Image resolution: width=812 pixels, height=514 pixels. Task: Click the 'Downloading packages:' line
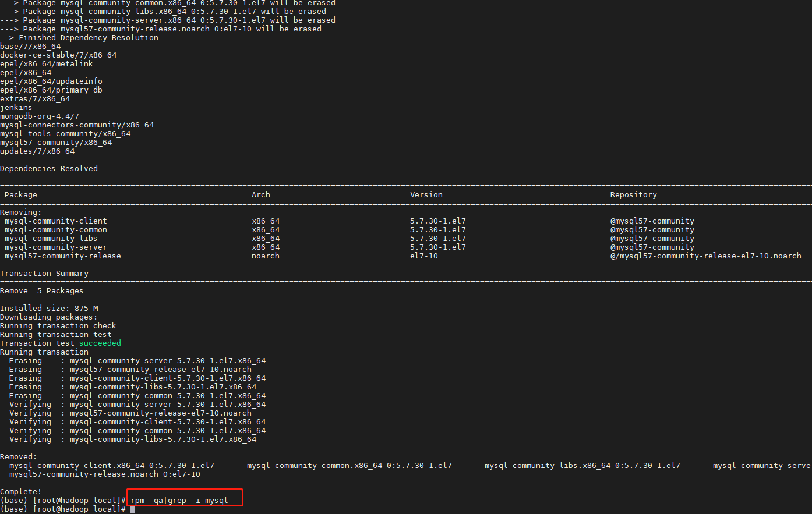pyautogui.click(x=49, y=317)
